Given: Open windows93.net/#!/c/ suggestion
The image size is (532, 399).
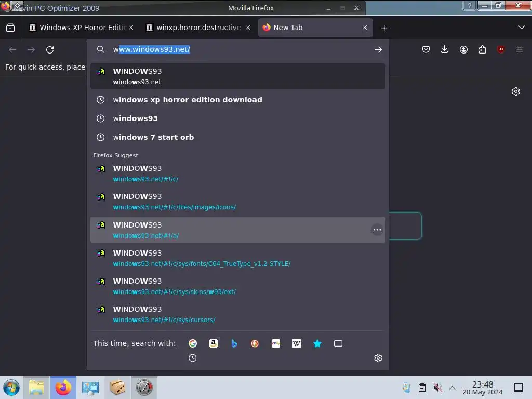Looking at the screenshot, I should pos(237,174).
